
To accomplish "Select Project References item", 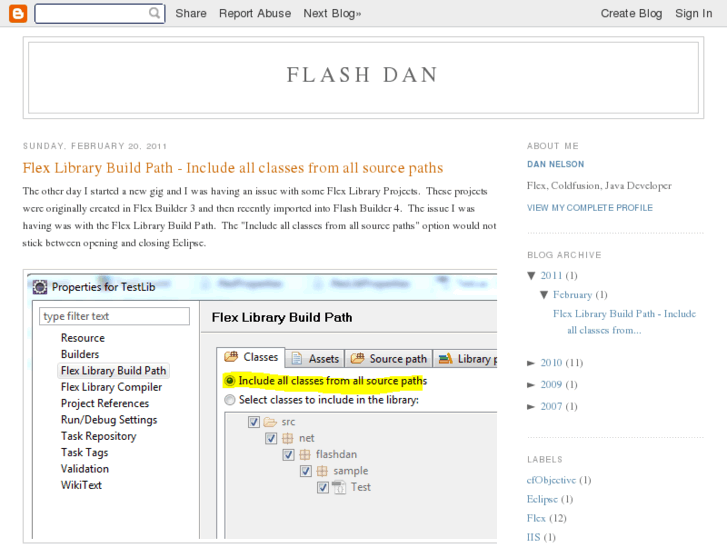I will pyautogui.click(x=105, y=404).
